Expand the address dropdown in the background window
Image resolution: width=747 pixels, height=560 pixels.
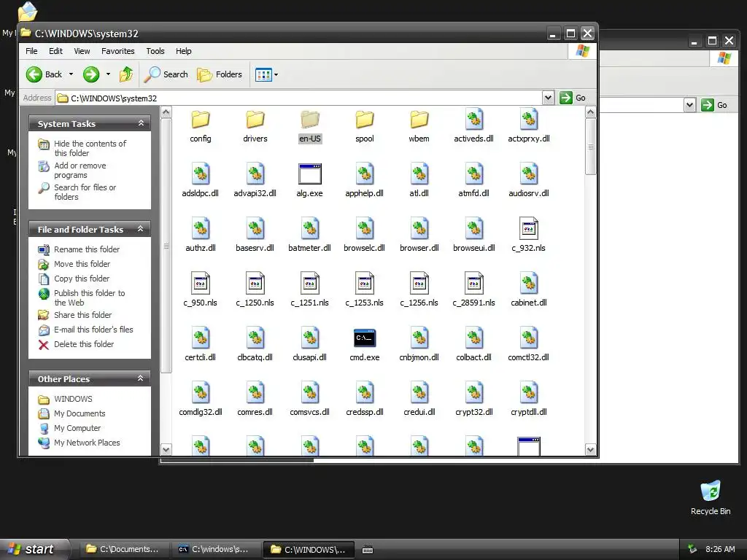[x=689, y=105]
